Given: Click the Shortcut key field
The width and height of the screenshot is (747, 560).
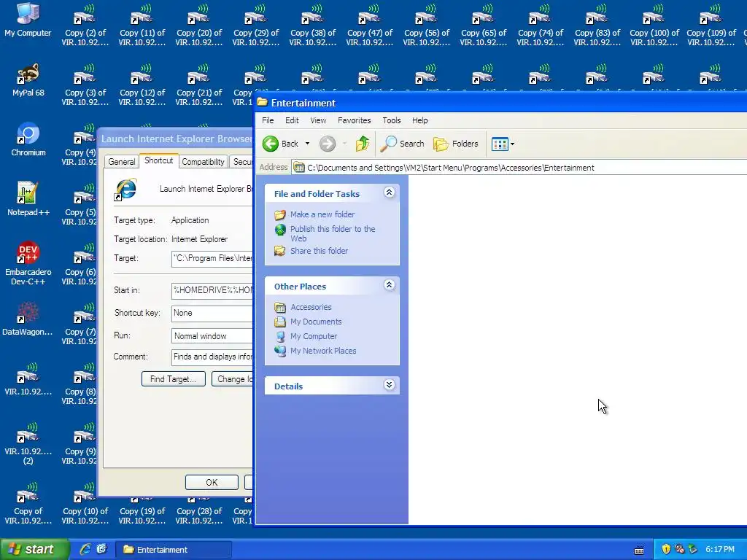Looking at the screenshot, I should pyautogui.click(x=212, y=313).
